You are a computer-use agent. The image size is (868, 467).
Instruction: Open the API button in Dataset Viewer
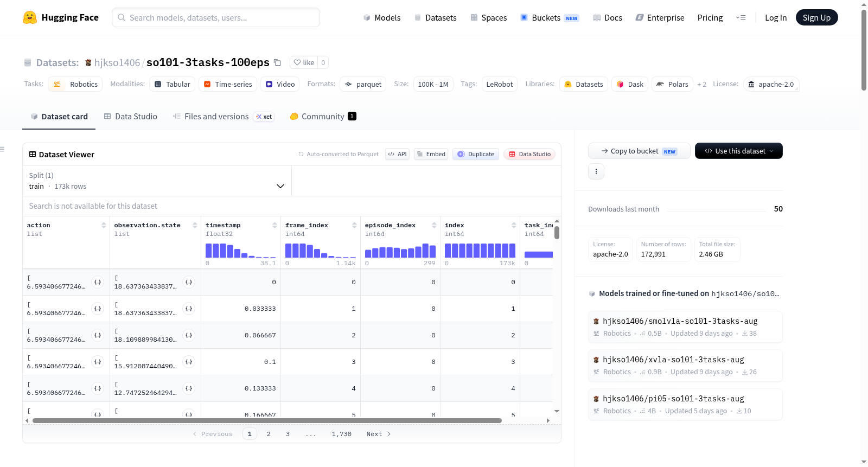(397, 154)
